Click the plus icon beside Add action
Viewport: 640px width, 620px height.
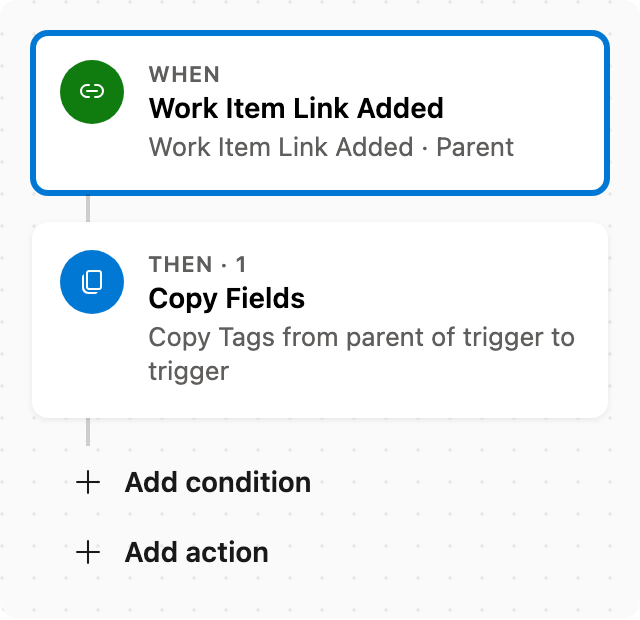[88, 552]
